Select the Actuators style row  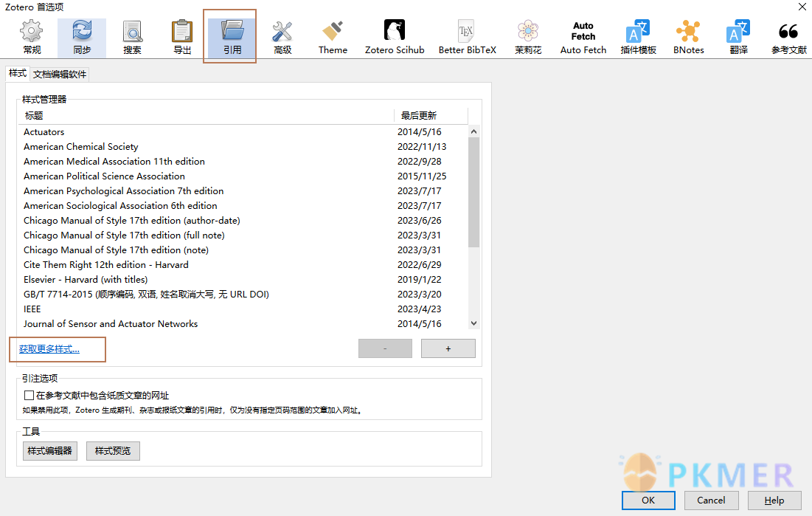243,131
